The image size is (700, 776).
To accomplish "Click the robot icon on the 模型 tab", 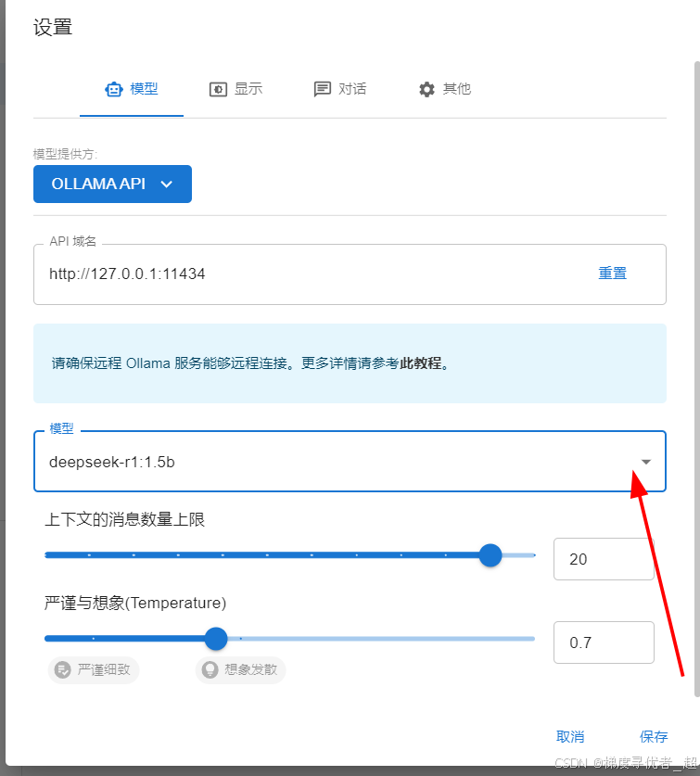I will (x=114, y=89).
